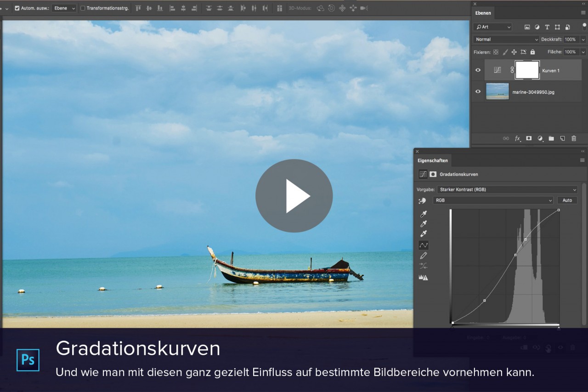Switch to the Eigenschaften tab
Screen dimensions: 588x392
[x=432, y=160]
